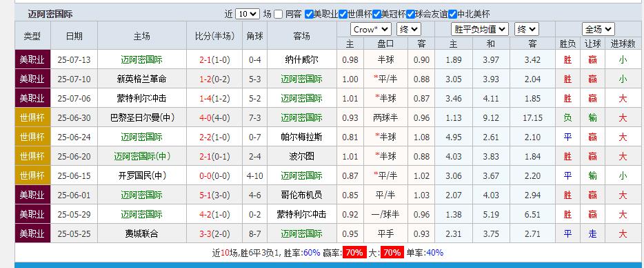Click 负 result in 巴黎圣日尔曼 row
Screen dimensions: 644x268
click(567, 117)
